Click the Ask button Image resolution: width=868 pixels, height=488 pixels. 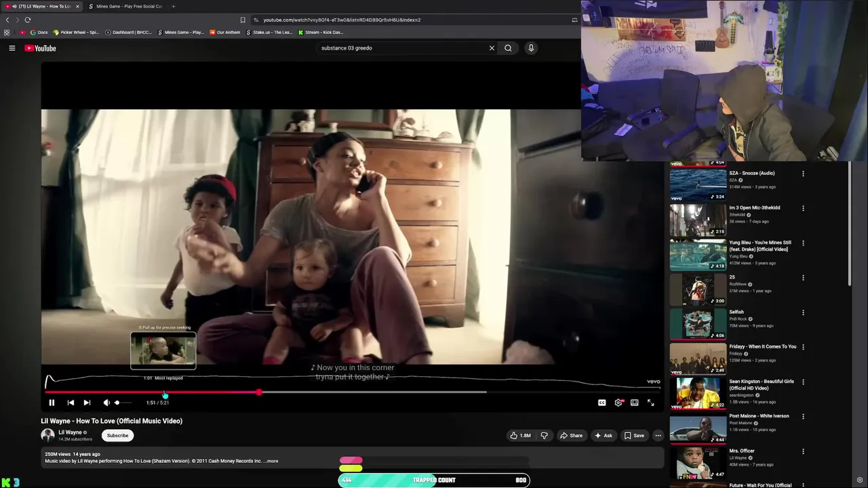tap(603, 436)
